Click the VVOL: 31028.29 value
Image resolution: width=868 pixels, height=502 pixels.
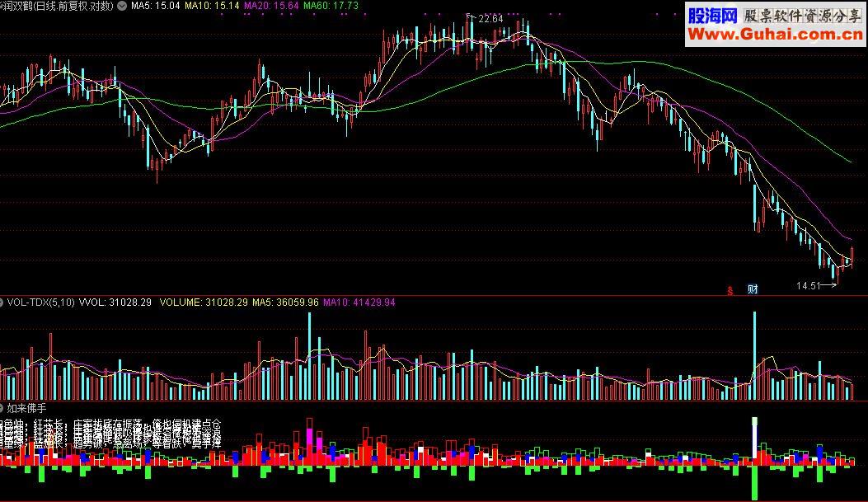tap(115, 303)
